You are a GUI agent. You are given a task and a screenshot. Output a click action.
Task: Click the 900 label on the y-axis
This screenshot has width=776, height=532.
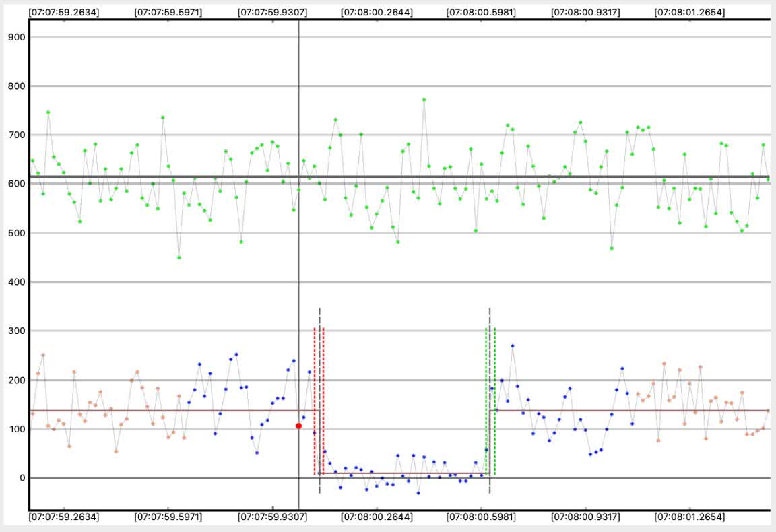(x=16, y=37)
